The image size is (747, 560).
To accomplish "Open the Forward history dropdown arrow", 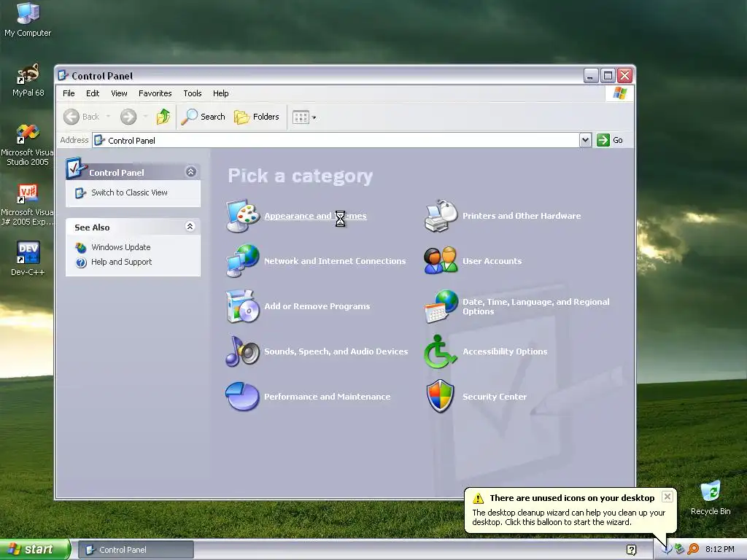I will 145,117.
